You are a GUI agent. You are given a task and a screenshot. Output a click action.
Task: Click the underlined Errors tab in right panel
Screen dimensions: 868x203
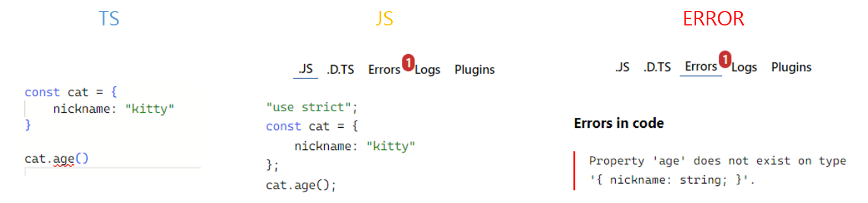[x=701, y=67]
